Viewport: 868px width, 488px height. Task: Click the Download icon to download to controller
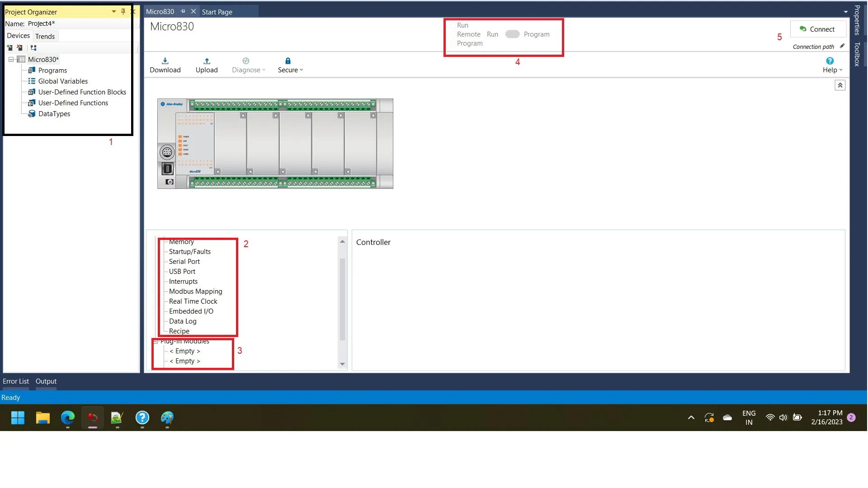point(165,61)
